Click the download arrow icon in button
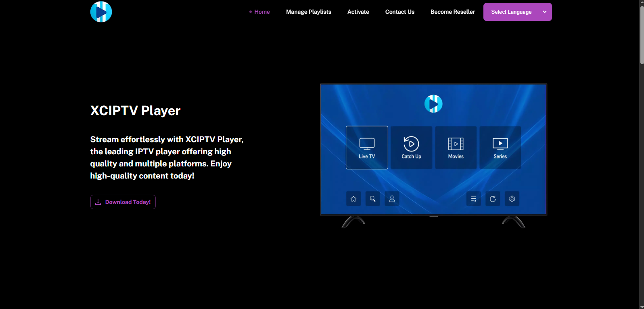 point(98,202)
